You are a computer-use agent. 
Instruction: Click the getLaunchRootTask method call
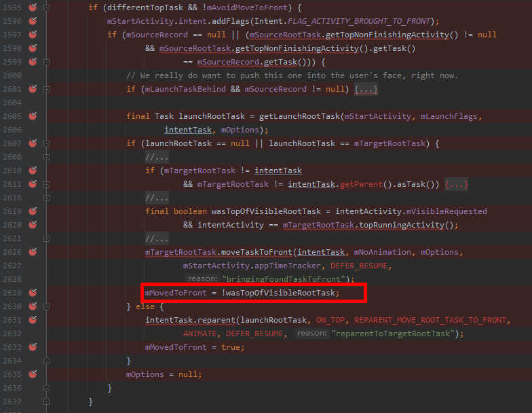pos(300,116)
